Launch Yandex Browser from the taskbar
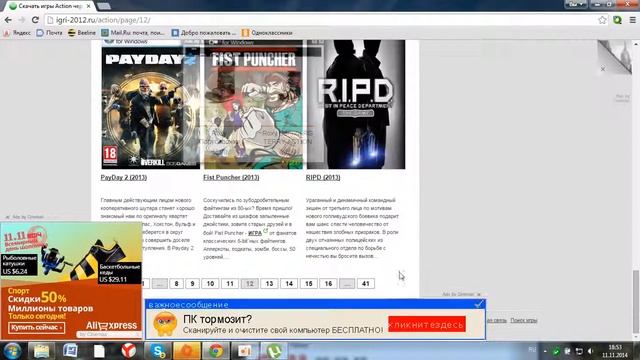Image resolution: width=640 pixels, height=360 pixels. click(129, 351)
